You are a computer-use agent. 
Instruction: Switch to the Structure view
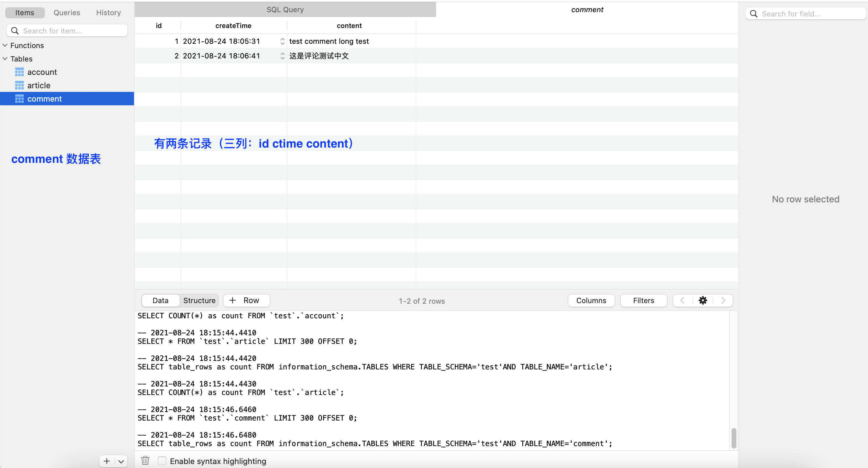tap(199, 300)
